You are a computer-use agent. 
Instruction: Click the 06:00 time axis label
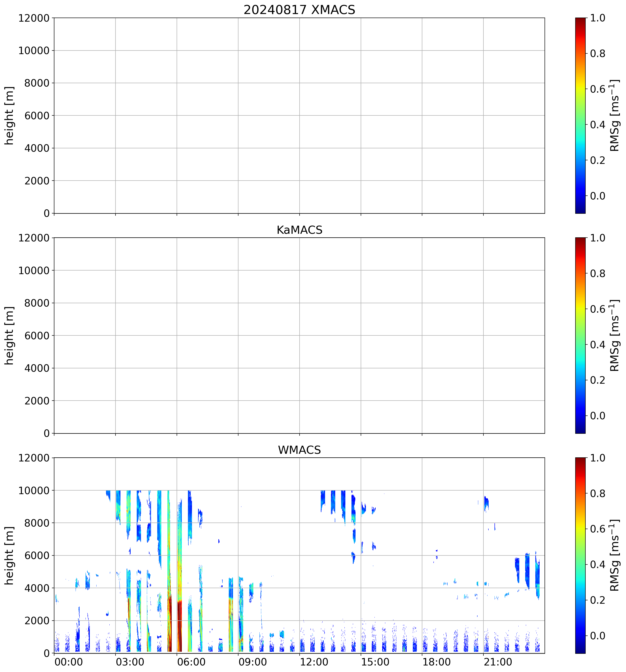click(191, 662)
